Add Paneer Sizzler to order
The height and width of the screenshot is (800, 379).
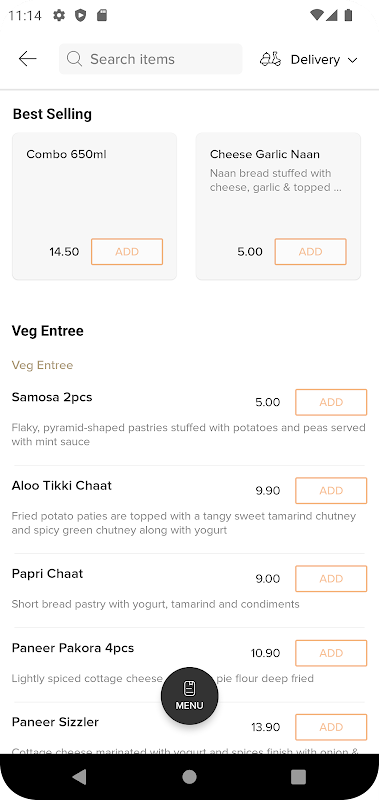(x=331, y=727)
